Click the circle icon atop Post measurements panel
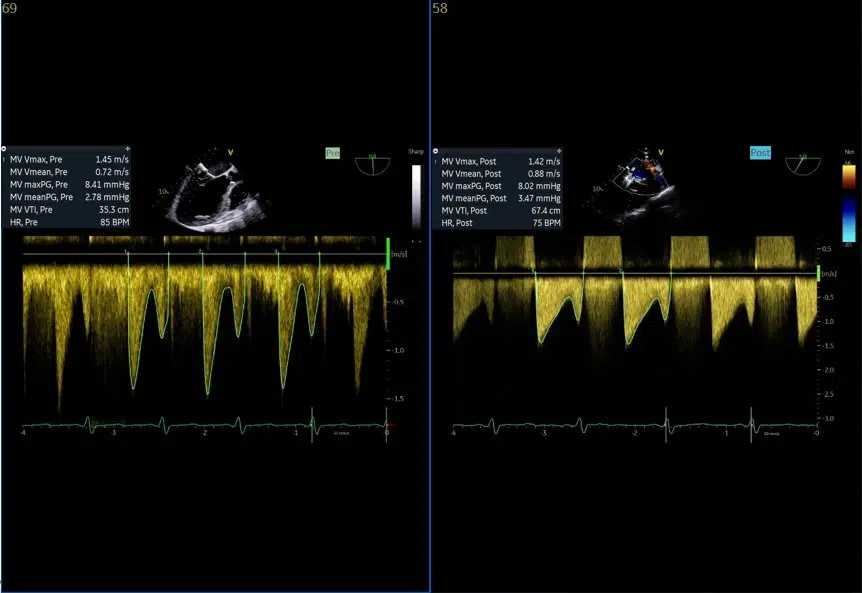The image size is (862, 593). [x=436, y=150]
